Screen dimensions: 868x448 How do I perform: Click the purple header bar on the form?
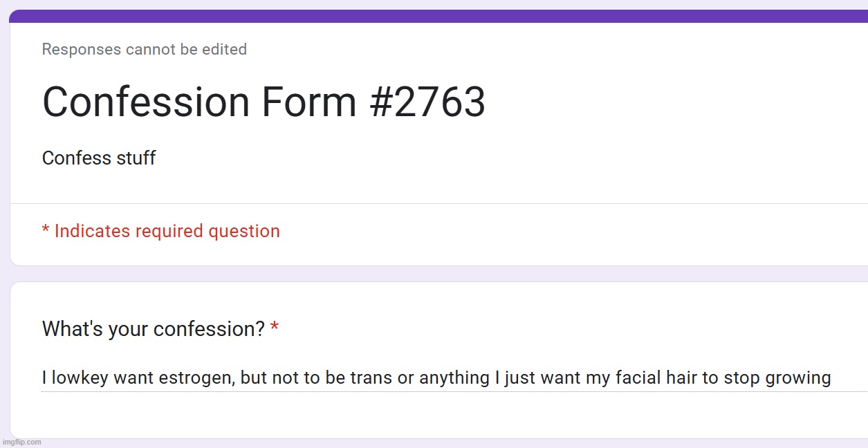click(x=438, y=17)
